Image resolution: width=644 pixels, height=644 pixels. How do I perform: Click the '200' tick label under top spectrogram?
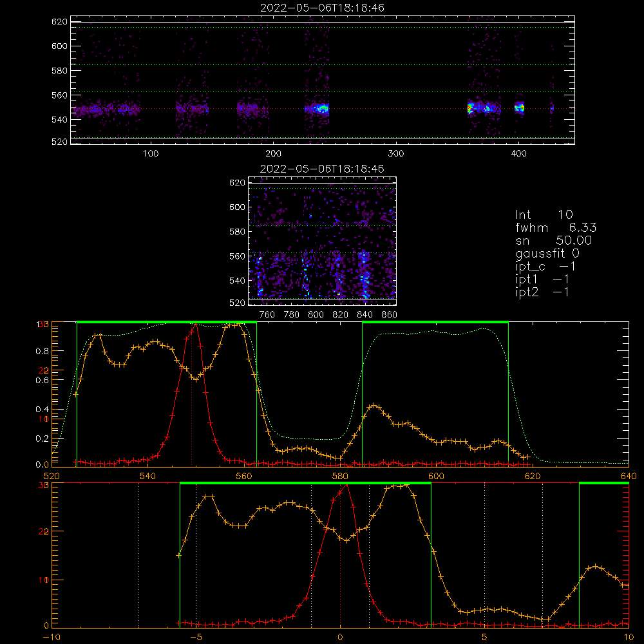[x=273, y=154]
